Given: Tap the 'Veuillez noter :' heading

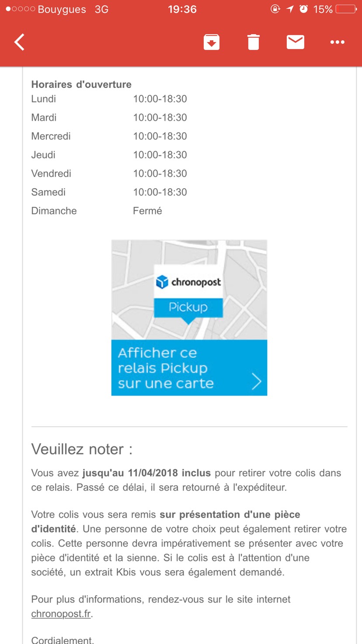Looking at the screenshot, I should [x=82, y=449].
